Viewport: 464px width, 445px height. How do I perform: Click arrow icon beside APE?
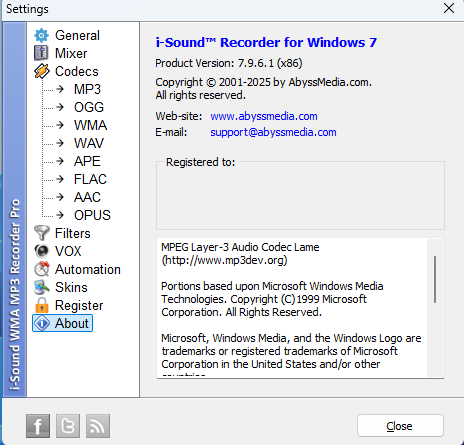click(60, 161)
